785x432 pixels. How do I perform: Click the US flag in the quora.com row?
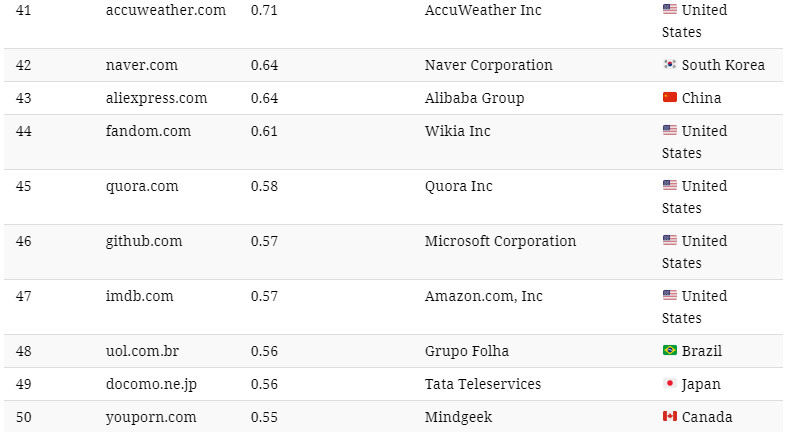pyautogui.click(x=669, y=186)
